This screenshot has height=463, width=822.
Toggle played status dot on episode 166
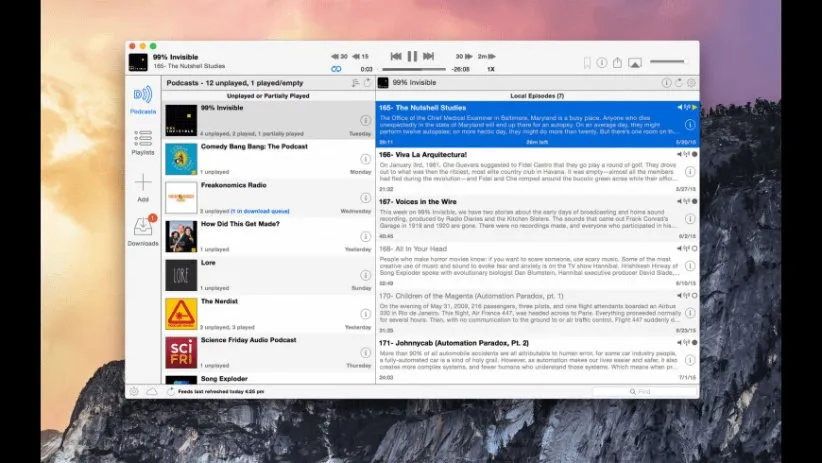pos(693,154)
